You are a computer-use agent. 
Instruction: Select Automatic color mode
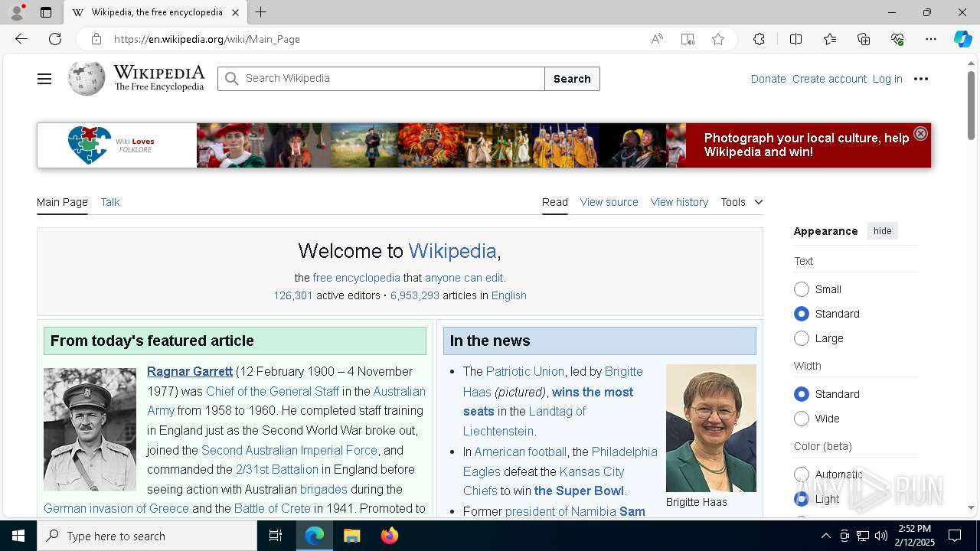(x=802, y=474)
